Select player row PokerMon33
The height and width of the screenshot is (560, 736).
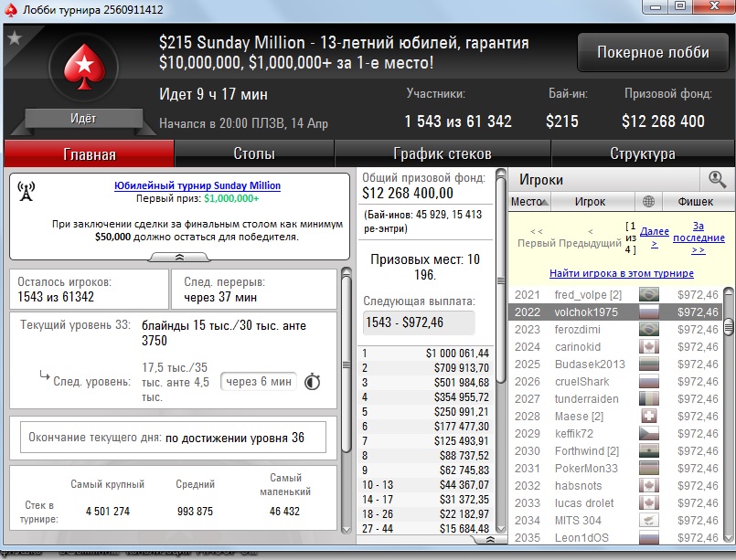[x=616, y=468]
